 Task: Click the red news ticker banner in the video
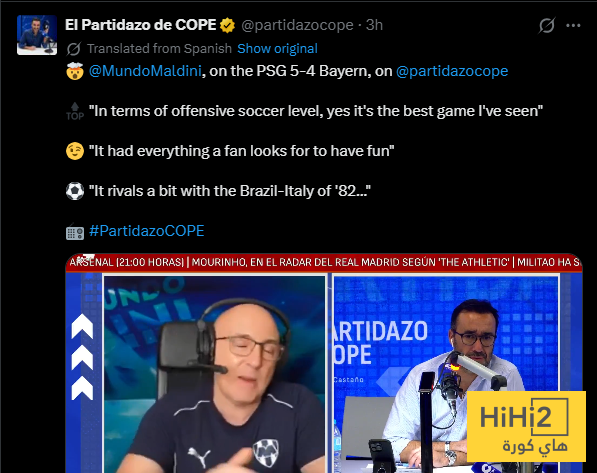pos(324,262)
